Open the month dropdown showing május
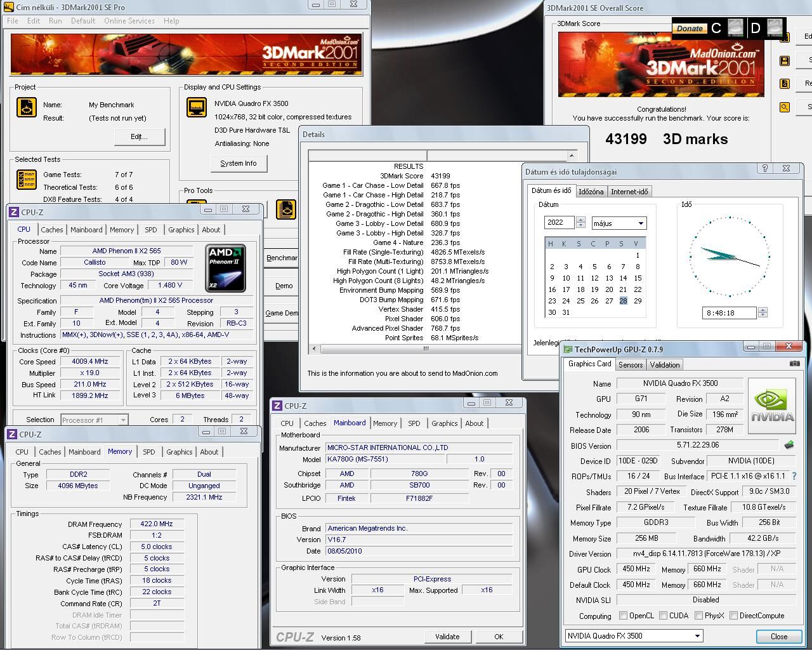The width and height of the screenshot is (812, 650). (x=619, y=223)
